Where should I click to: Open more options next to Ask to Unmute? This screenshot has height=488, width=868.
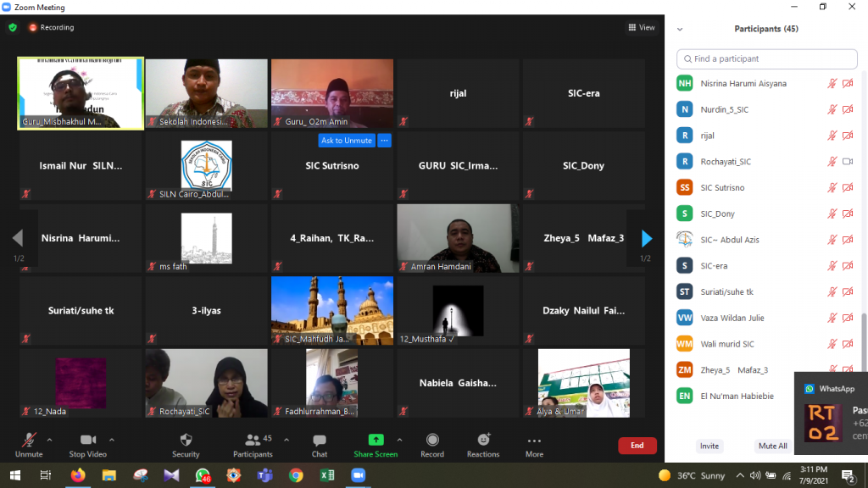pyautogui.click(x=384, y=141)
